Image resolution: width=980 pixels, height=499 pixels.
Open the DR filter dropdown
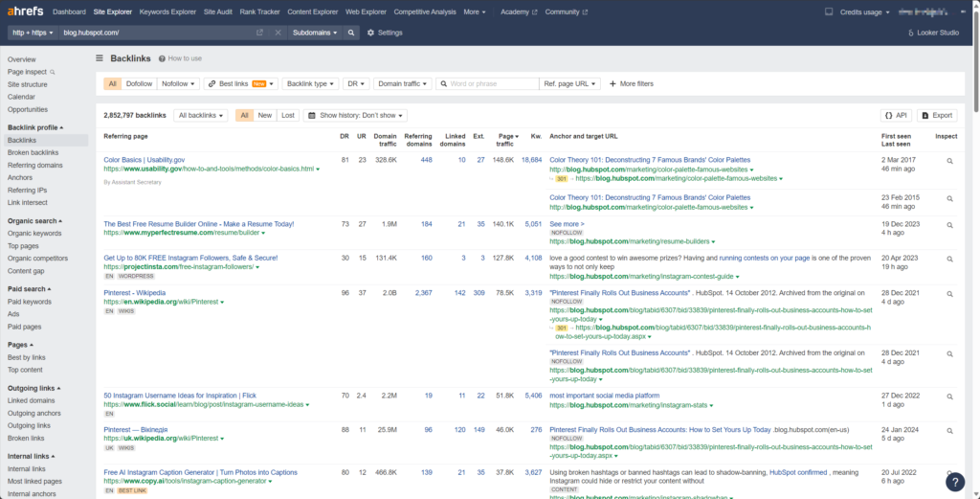pos(356,83)
